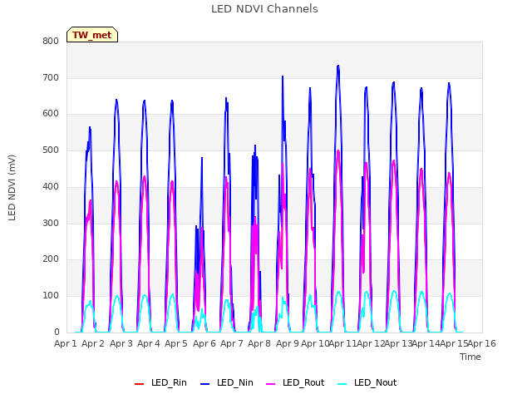Click the 100 y-axis tick label
532x399 pixels.
coord(51,296)
